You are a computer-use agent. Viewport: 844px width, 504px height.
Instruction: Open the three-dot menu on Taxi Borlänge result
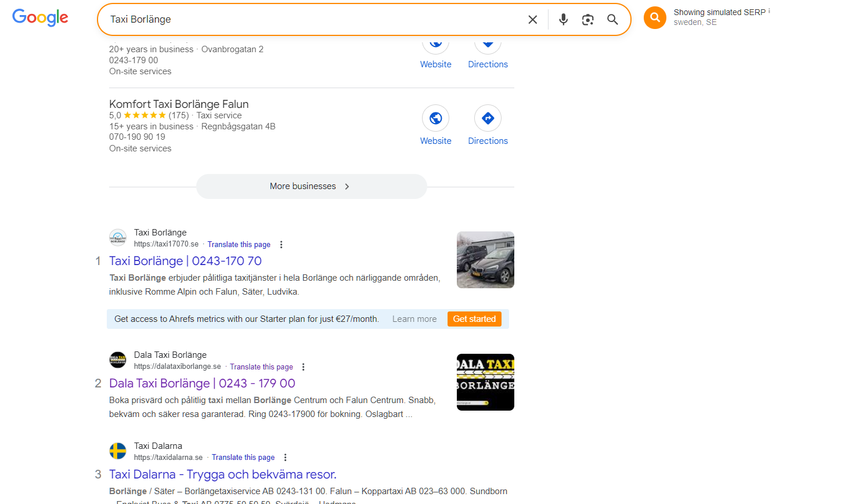point(281,244)
